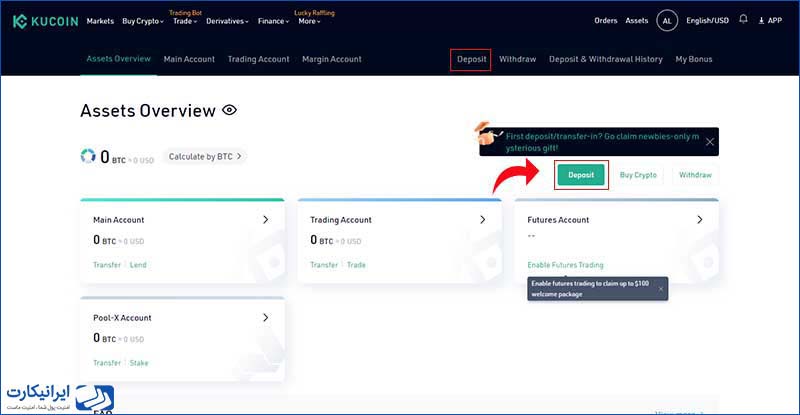This screenshot has width=800, height=415.
Task: Close the first deposit gift banner
Action: tap(710, 142)
